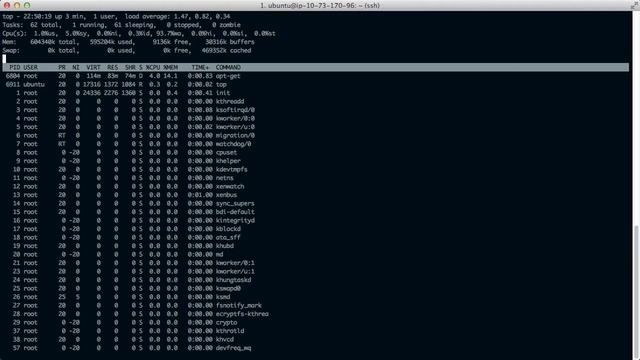The height and width of the screenshot is (360, 640).
Task: Click the red close window button
Action: pos(7,5)
